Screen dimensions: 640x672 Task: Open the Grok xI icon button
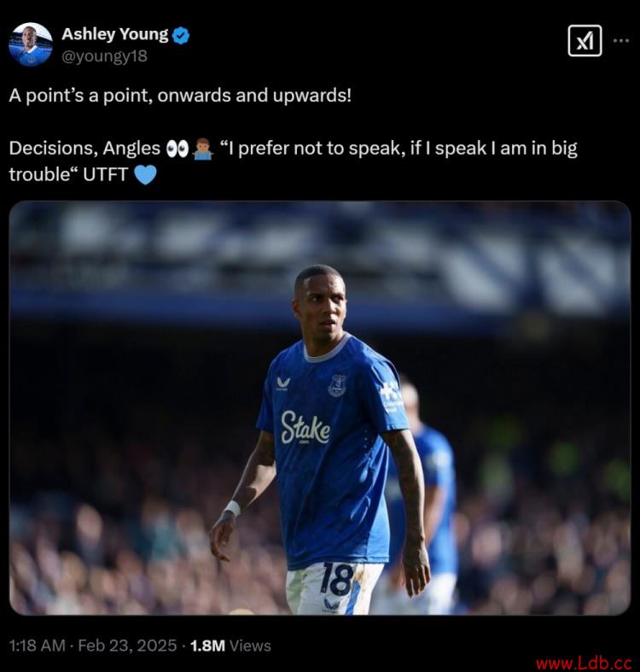click(x=585, y=41)
